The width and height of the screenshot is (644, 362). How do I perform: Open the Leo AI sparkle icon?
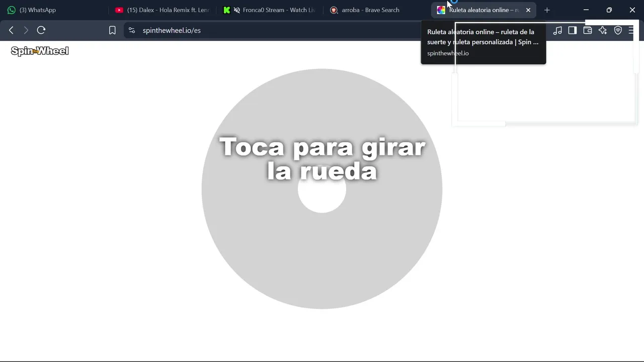point(603,30)
